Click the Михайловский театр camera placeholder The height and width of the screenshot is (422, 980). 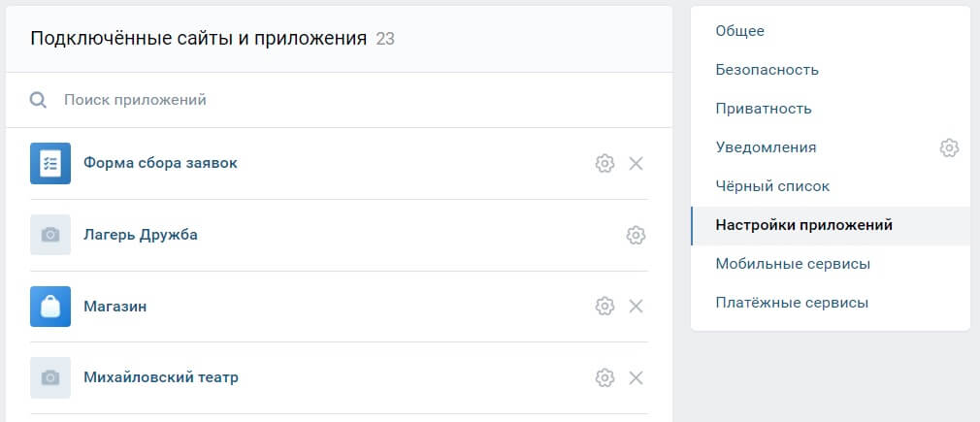point(50,377)
